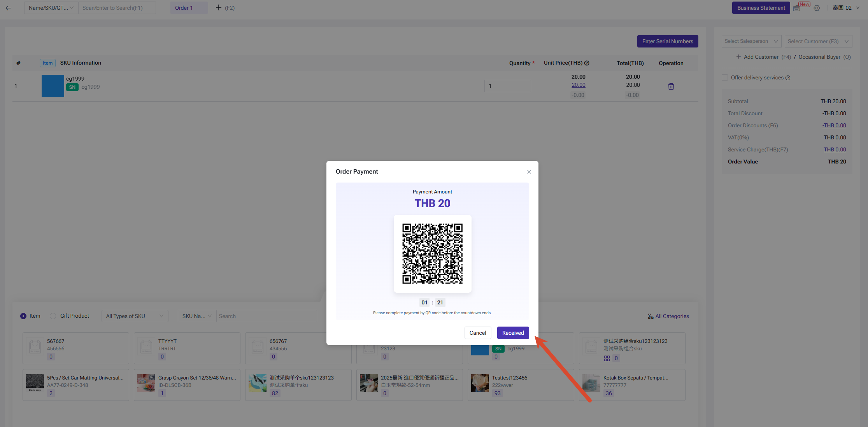The width and height of the screenshot is (868, 427).
Task: Click the All Categories tree icon
Action: [651, 316]
